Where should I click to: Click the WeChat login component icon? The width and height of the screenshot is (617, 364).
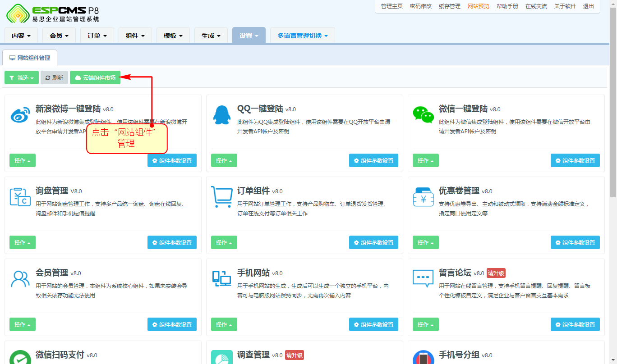click(423, 115)
